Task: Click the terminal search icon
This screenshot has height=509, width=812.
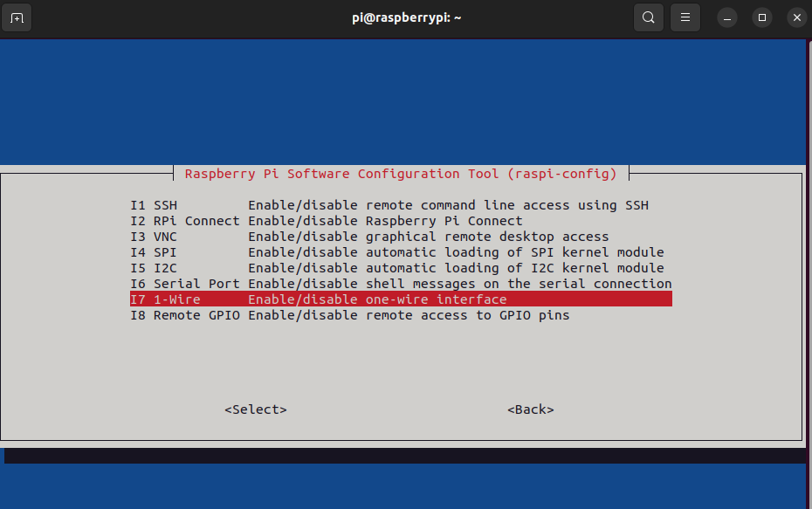Action: pos(649,17)
